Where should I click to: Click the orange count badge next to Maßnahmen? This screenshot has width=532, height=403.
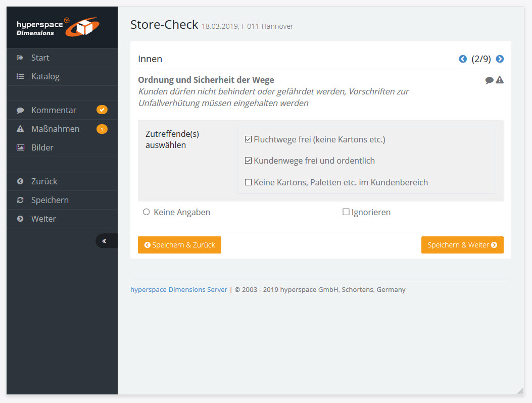pos(102,129)
